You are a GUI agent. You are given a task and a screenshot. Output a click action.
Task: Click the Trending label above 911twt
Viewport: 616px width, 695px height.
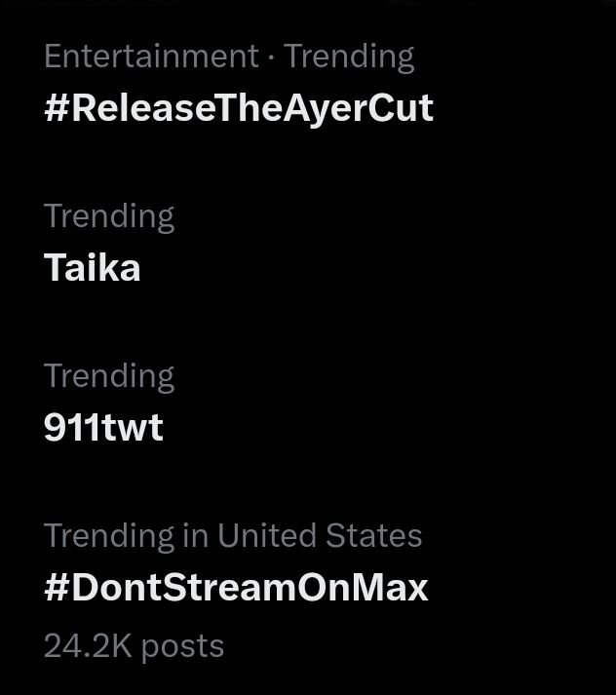tap(109, 375)
